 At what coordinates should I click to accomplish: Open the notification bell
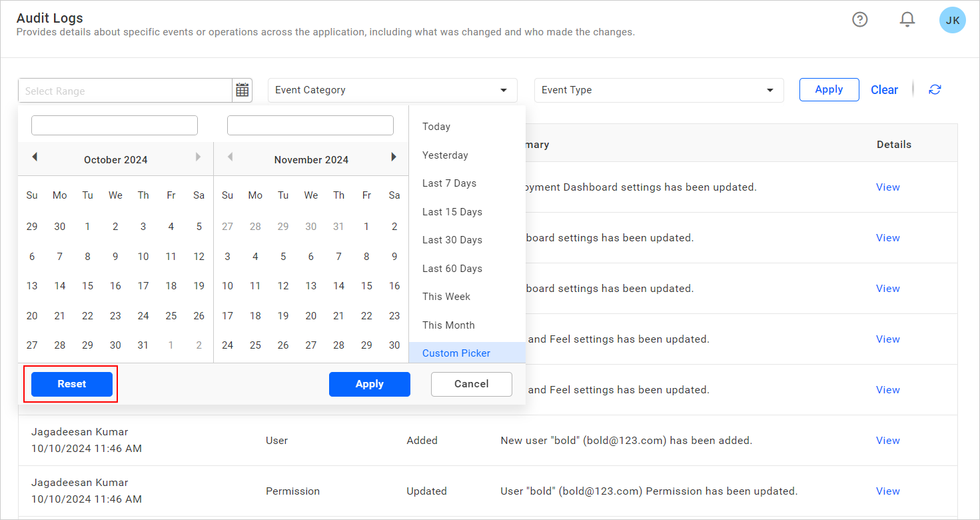click(907, 19)
